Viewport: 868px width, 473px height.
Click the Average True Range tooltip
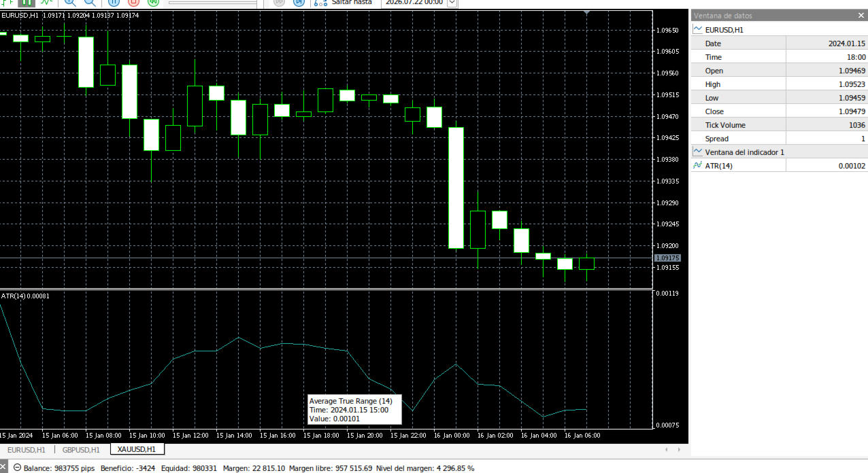(x=354, y=410)
